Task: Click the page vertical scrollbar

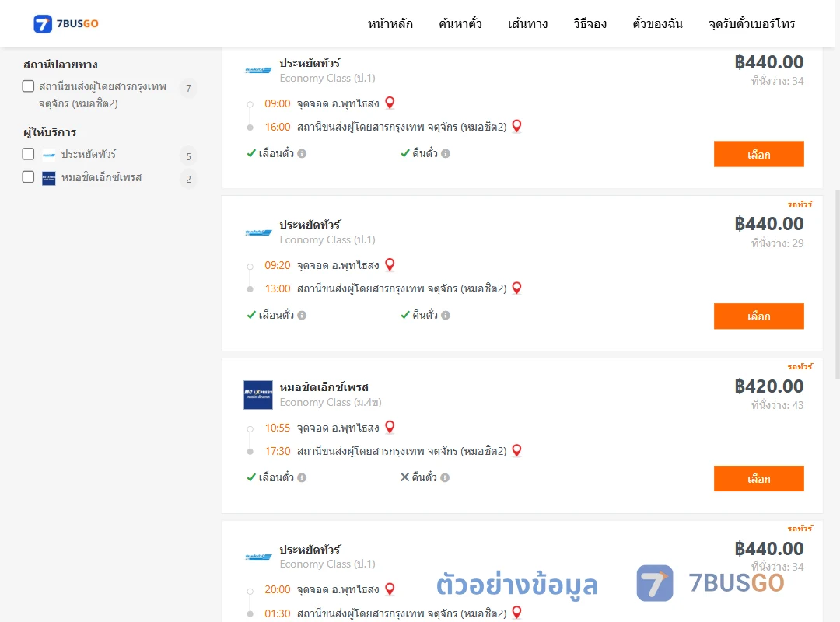Action: click(x=838, y=284)
